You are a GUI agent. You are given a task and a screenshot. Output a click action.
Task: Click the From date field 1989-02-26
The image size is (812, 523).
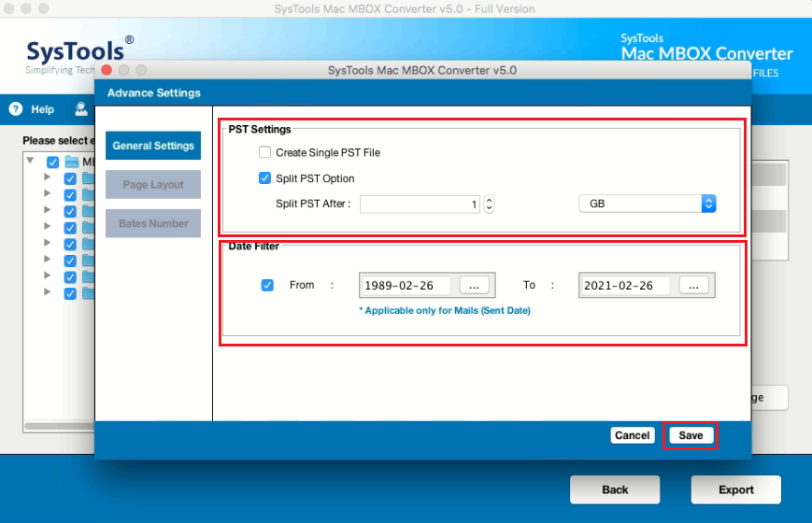[406, 286]
